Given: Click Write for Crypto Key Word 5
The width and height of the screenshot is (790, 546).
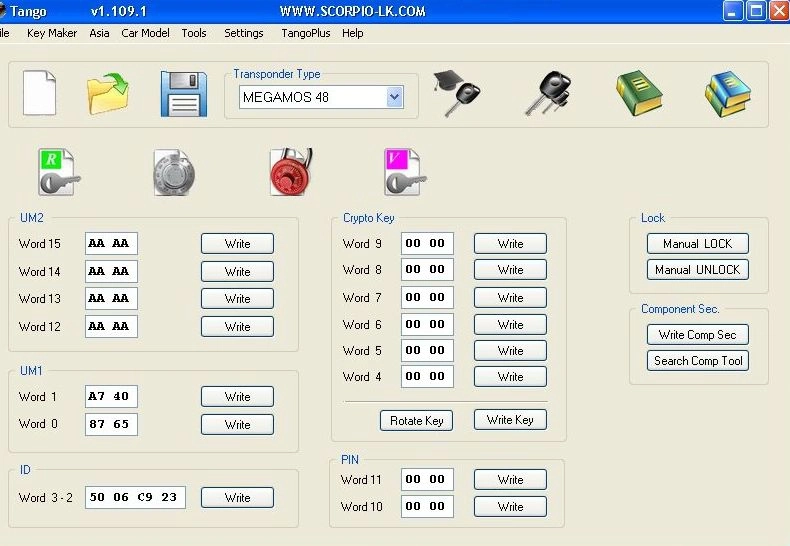Looking at the screenshot, I should pos(510,351).
